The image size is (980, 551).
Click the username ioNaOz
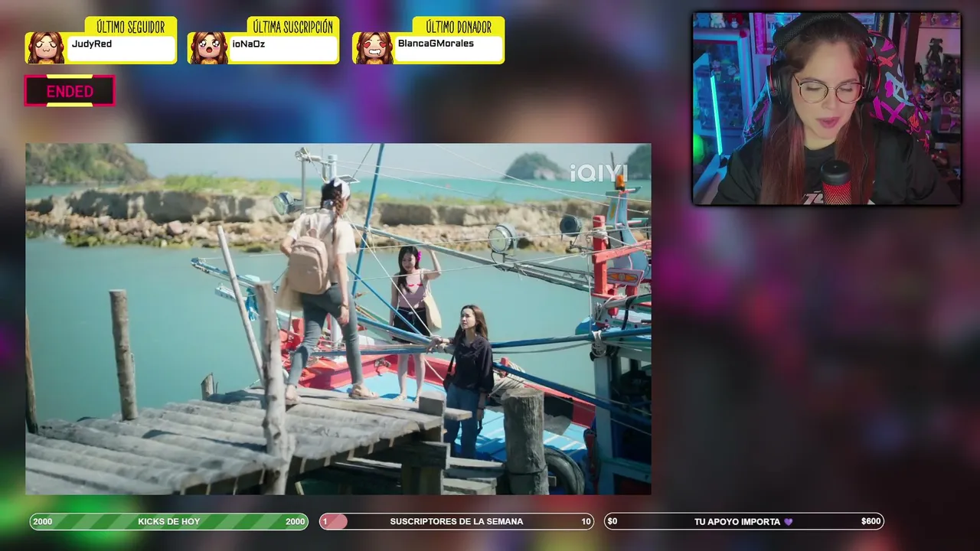tap(249, 44)
